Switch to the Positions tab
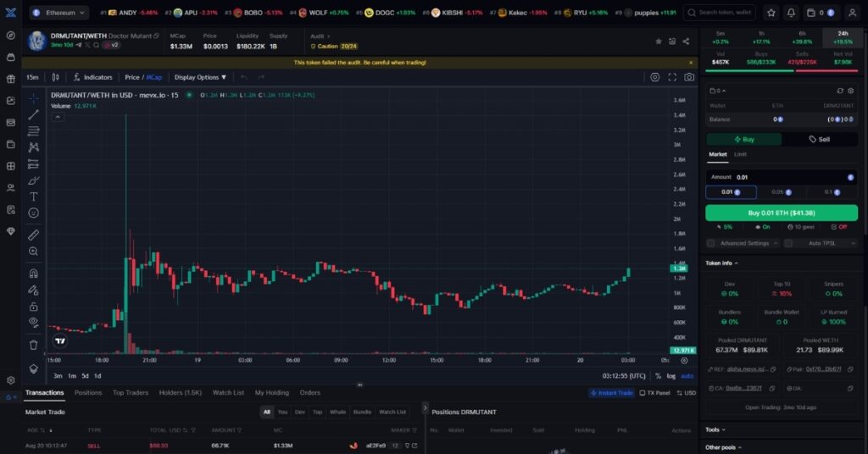 [x=88, y=393]
